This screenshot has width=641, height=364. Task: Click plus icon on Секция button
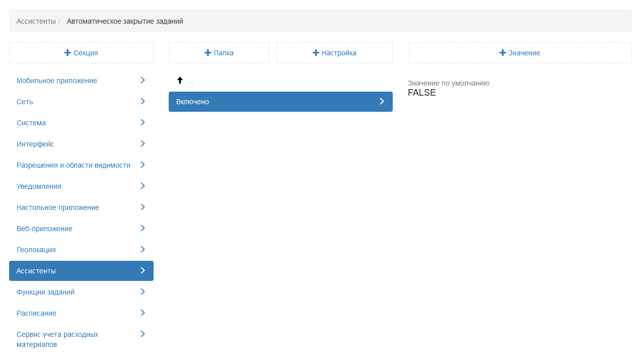[x=67, y=53]
